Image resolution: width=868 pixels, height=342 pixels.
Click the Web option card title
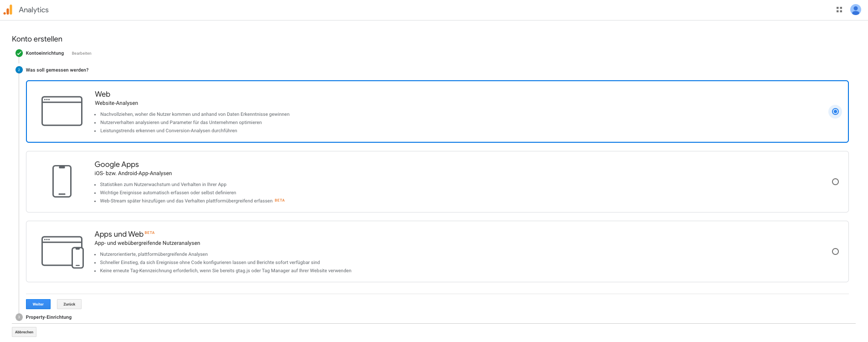[103, 94]
